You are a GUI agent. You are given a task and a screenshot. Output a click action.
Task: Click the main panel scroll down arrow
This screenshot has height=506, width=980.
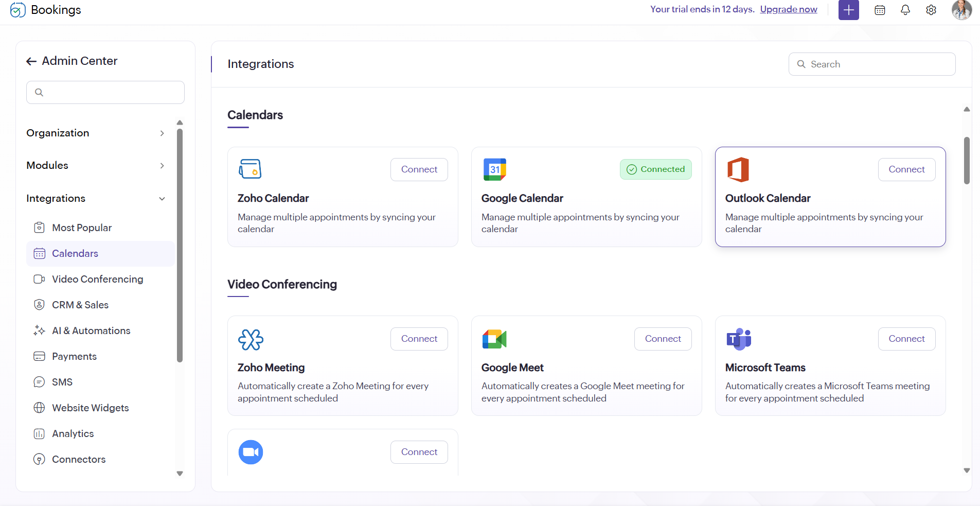pyautogui.click(x=967, y=470)
